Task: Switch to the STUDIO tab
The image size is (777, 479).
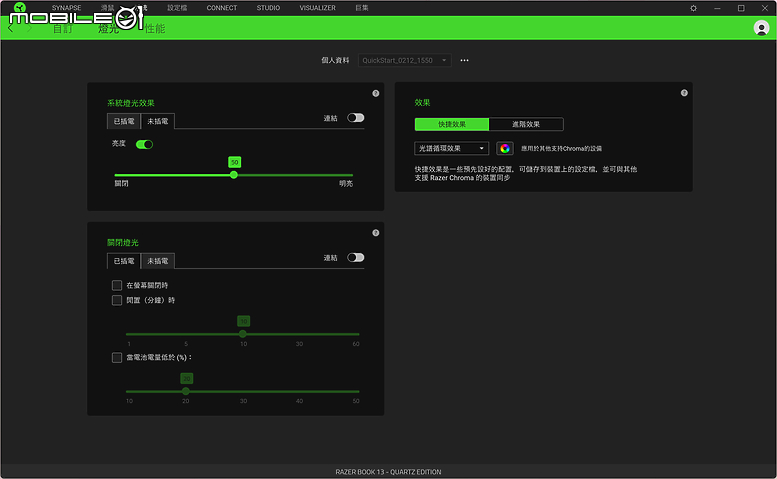Action: (x=268, y=8)
